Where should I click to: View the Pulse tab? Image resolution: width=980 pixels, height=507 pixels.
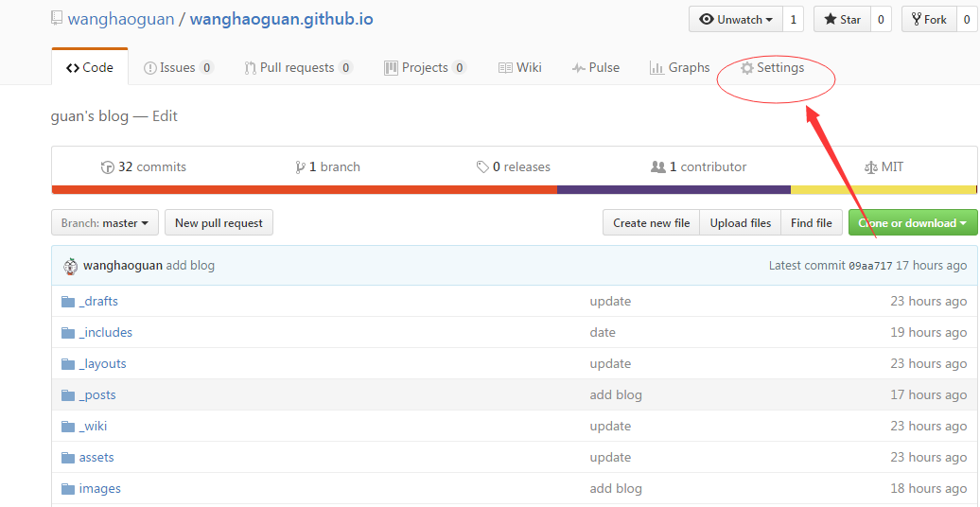(x=596, y=67)
